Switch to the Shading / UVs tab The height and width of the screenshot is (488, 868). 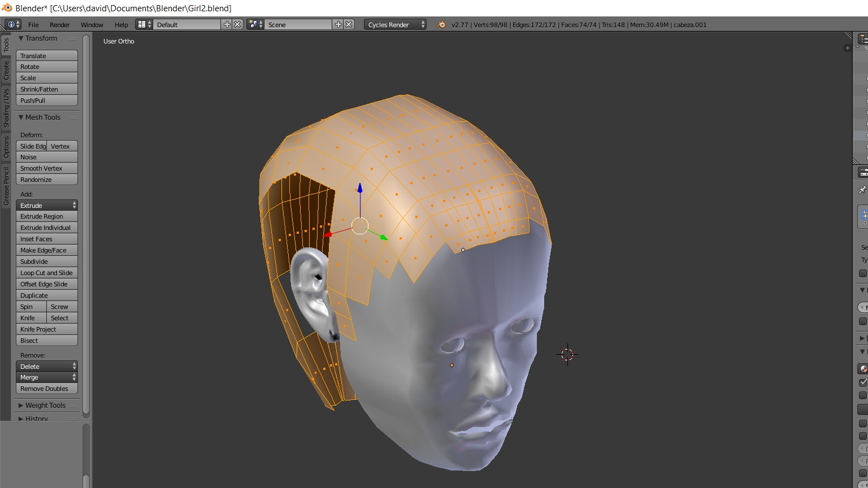click(x=6, y=107)
